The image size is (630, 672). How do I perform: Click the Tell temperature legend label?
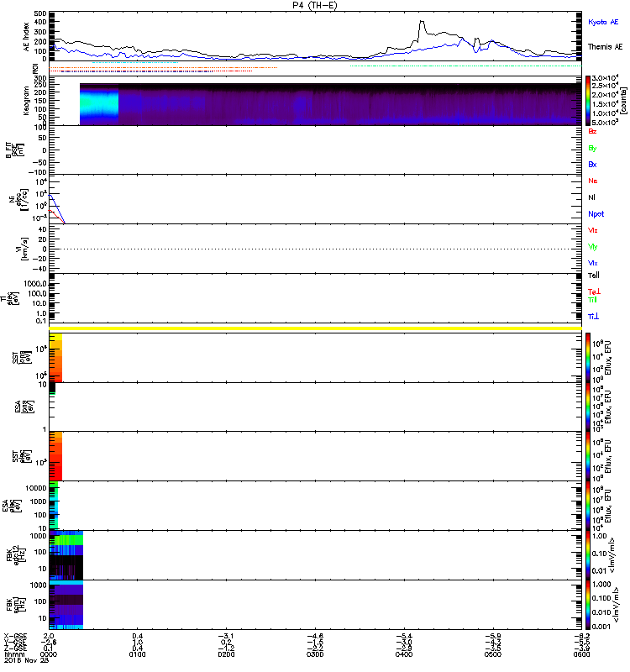pyautogui.click(x=594, y=275)
